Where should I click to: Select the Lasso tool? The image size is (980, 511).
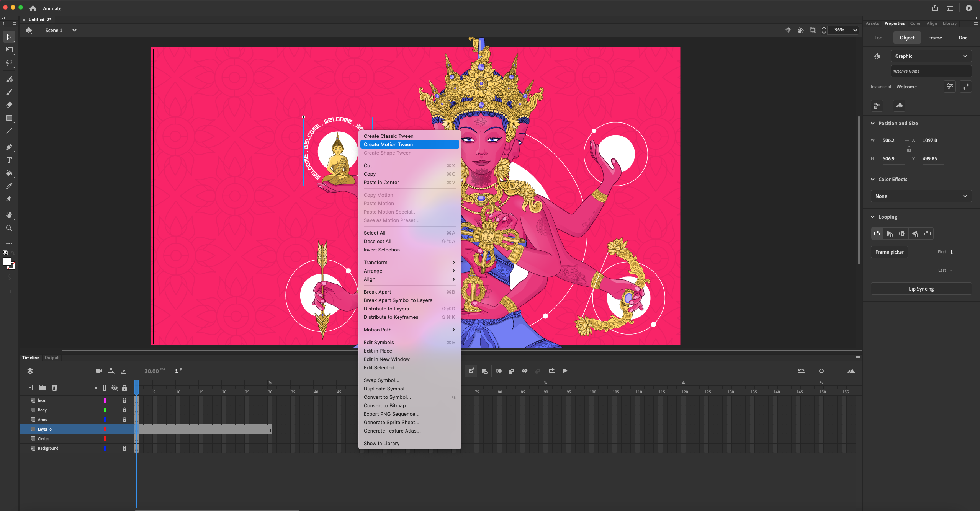tap(9, 63)
